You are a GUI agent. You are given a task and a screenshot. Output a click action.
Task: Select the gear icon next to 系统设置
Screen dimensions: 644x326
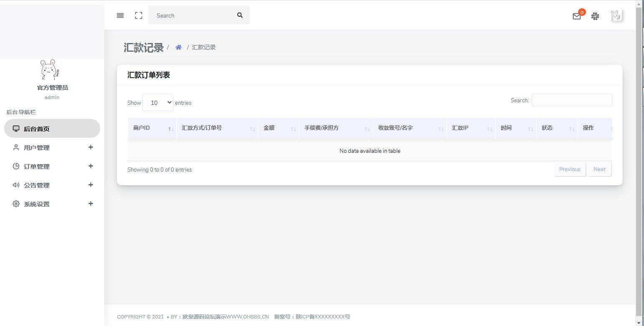(16, 204)
